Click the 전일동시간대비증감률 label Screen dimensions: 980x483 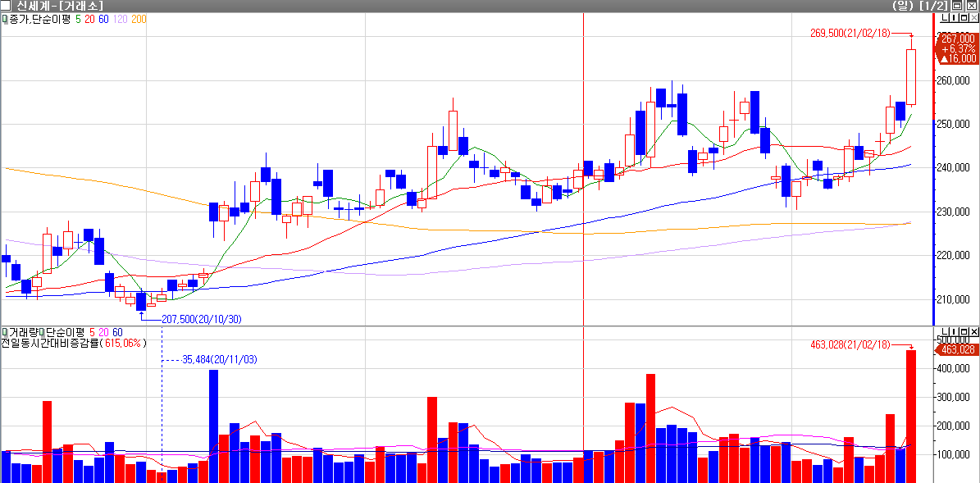coord(49,343)
